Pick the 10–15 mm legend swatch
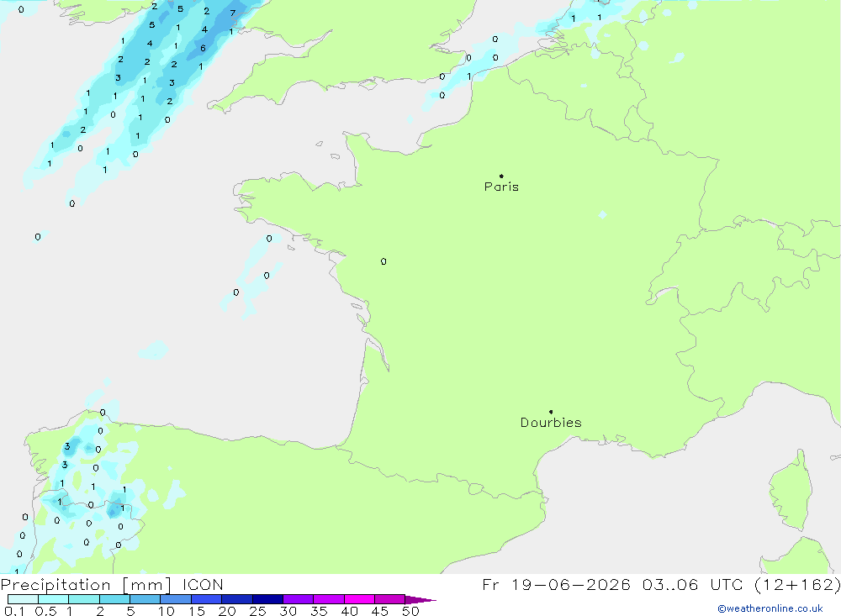 (x=176, y=599)
